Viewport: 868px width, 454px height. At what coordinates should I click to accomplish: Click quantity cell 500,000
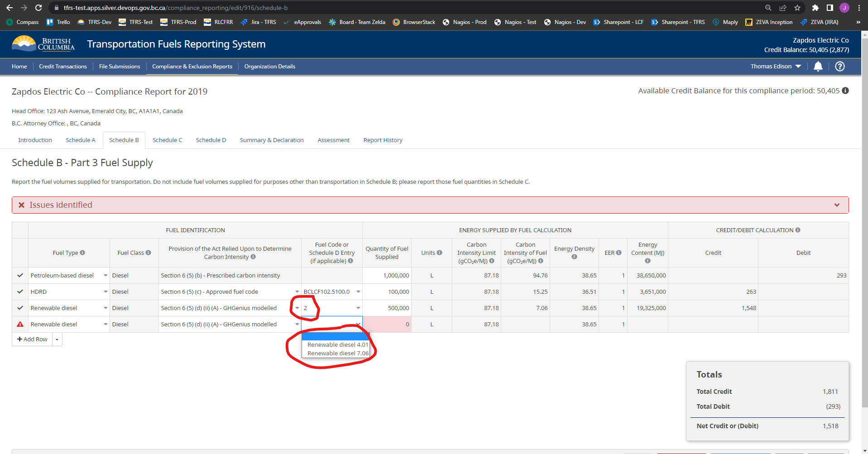pyautogui.click(x=387, y=308)
